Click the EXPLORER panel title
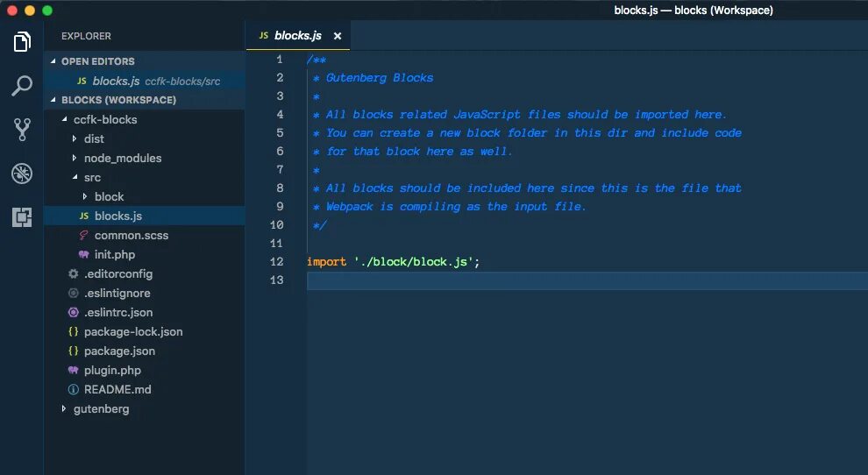This screenshot has height=475, width=868. 86,36
